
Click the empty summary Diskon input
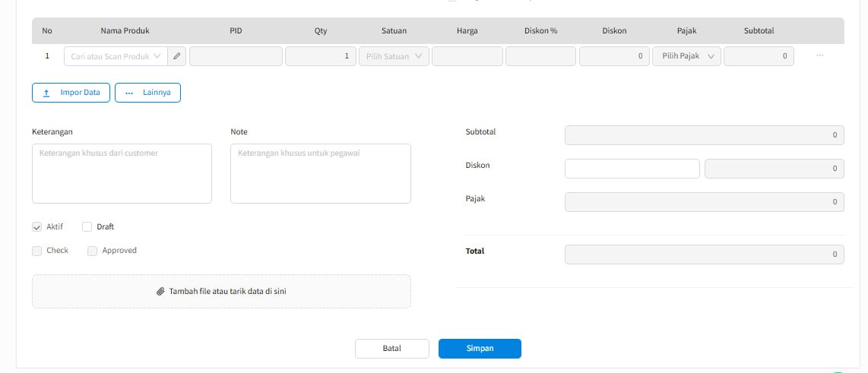(632, 169)
